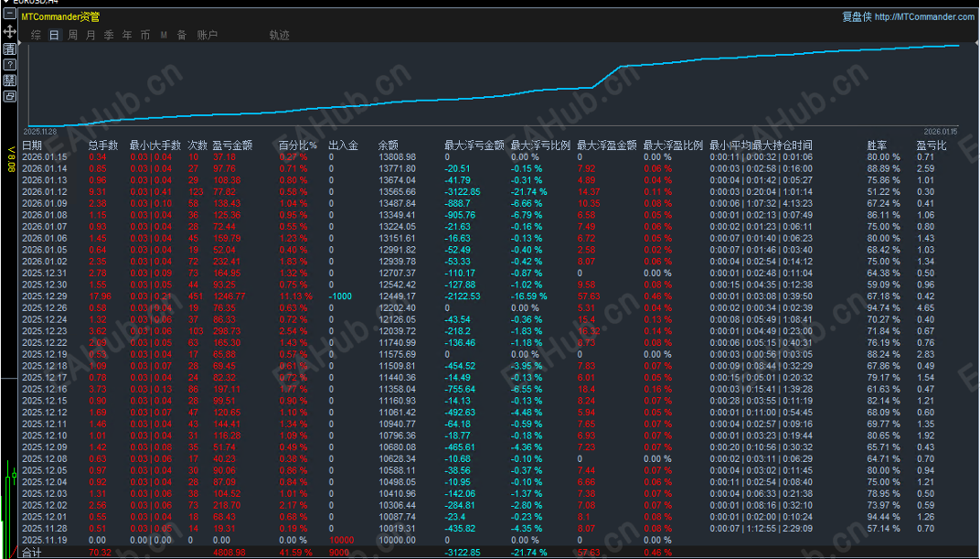This screenshot has height=559, width=980.
Task: Click the 禁 disable icon in sidebar
Action: pos(9,80)
